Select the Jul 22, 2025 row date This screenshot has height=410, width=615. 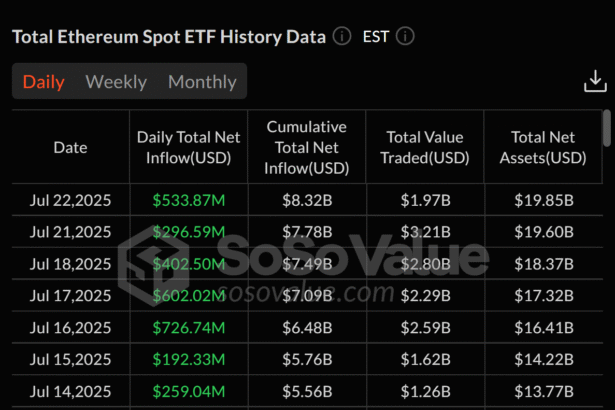(x=70, y=200)
